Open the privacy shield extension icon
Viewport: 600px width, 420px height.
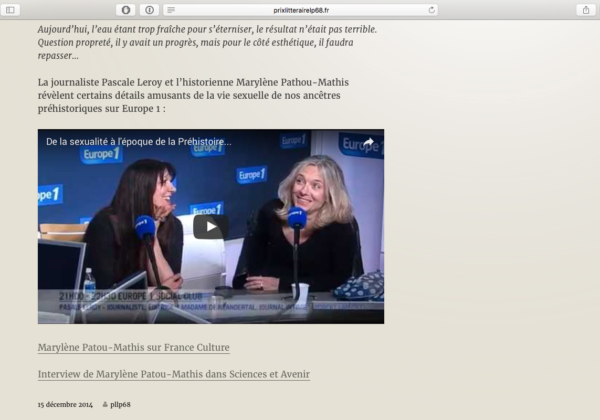point(126,10)
